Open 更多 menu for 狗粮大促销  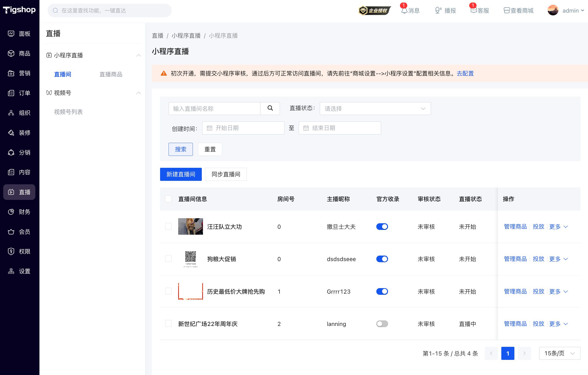[558, 259]
